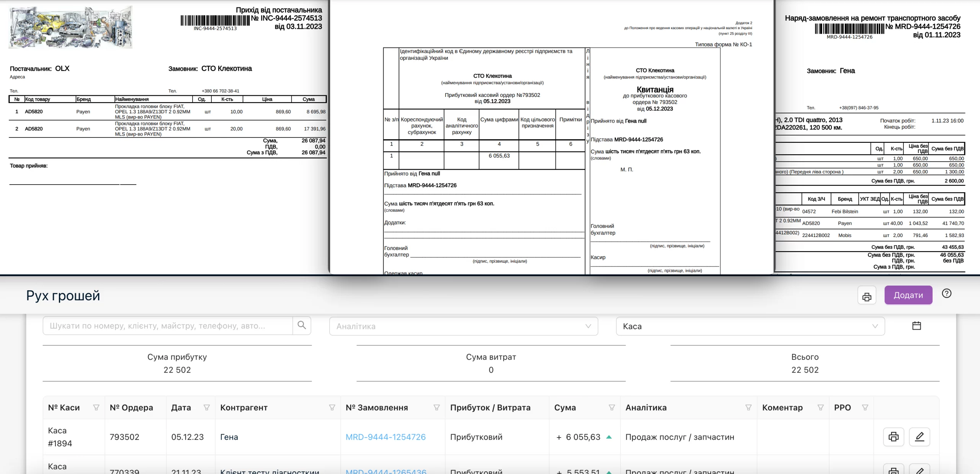The image size is (980, 474).
Task: Filter the № Каси column
Action: tap(96, 408)
